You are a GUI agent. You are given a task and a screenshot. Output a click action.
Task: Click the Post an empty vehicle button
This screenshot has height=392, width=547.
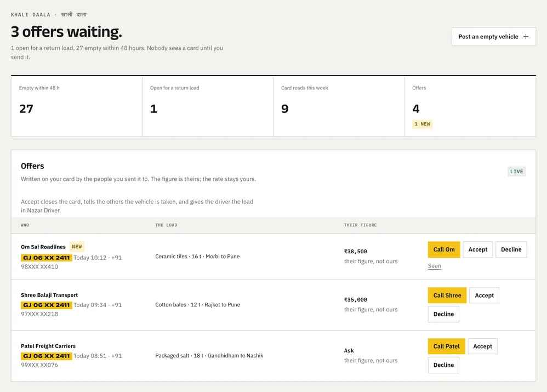pos(494,37)
